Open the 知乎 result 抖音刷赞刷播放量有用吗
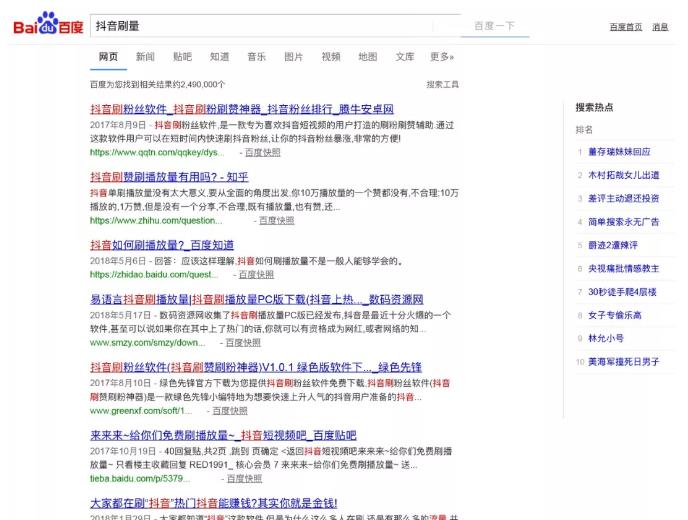This screenshot has width=688, height=520. click(x=169, y=177)
